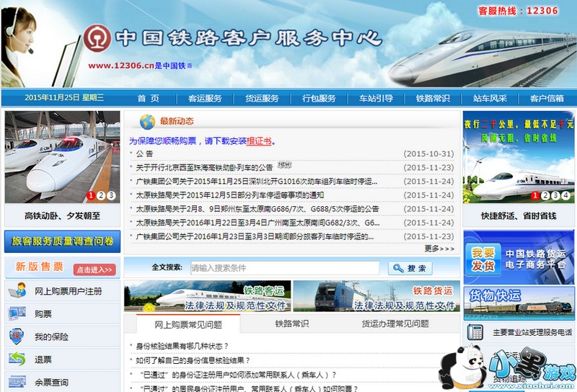Click the China Railway logo in header
This screenshot has height=392, width=577.
pos(97,39)
